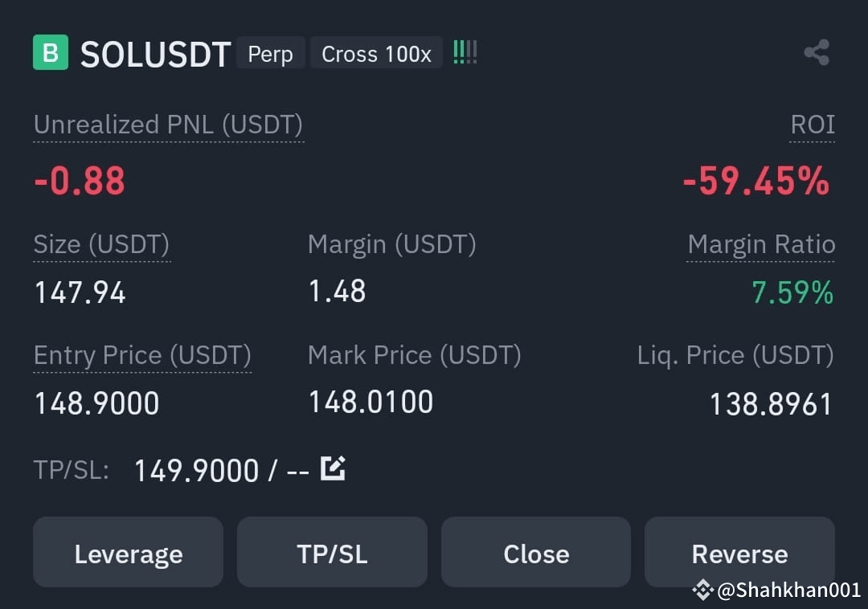Screen dimensions: 868x609
Task: Tap the ADL exclamation bars indicator
Action: pos(465,52)
